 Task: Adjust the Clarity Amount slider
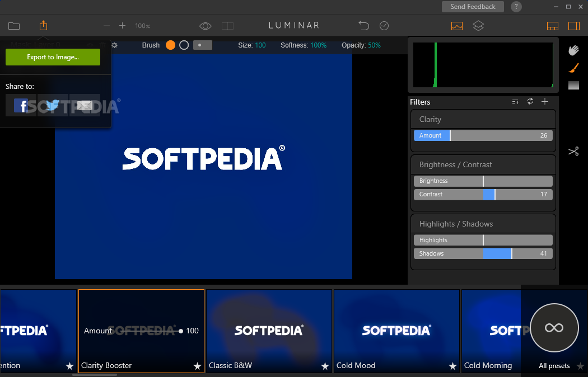coord(483,135)
